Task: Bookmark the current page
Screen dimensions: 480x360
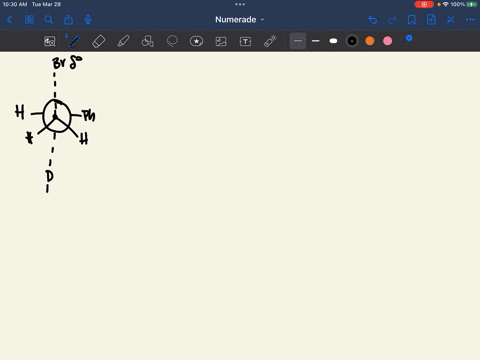Action: (x=412, y=20)
